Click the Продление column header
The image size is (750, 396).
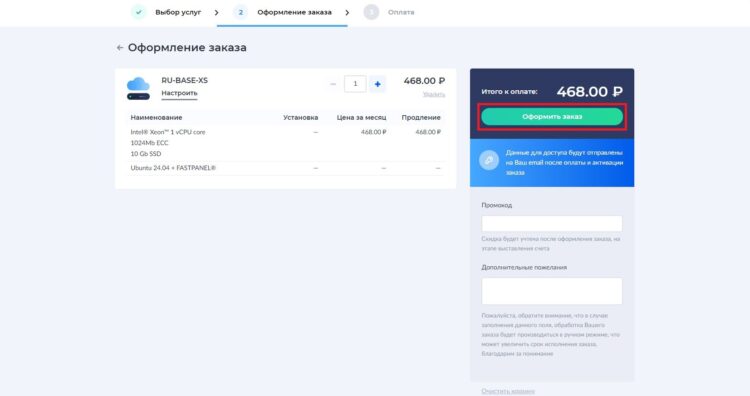(421, 118)
